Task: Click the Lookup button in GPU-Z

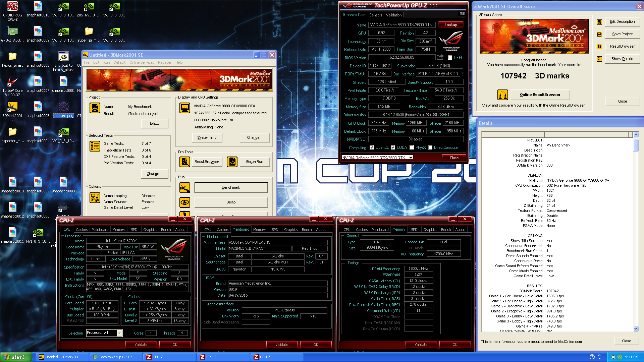Action: click(451, 25)
